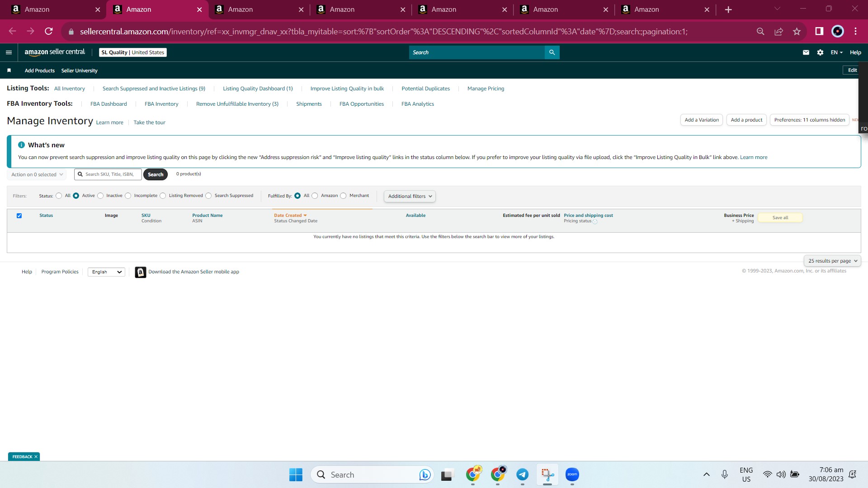The image size is (868, 488).
Task: Open a new browser tab
Action: pos(728,9)
